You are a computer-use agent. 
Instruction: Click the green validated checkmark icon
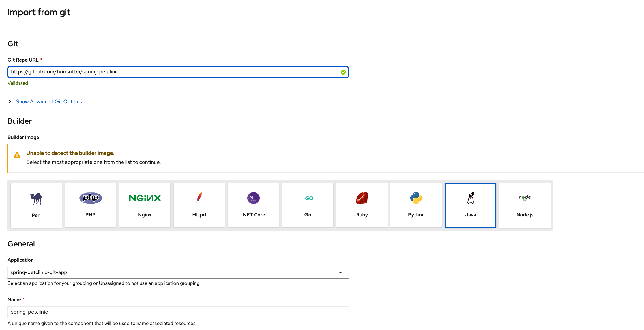click(x=343, y=72)
